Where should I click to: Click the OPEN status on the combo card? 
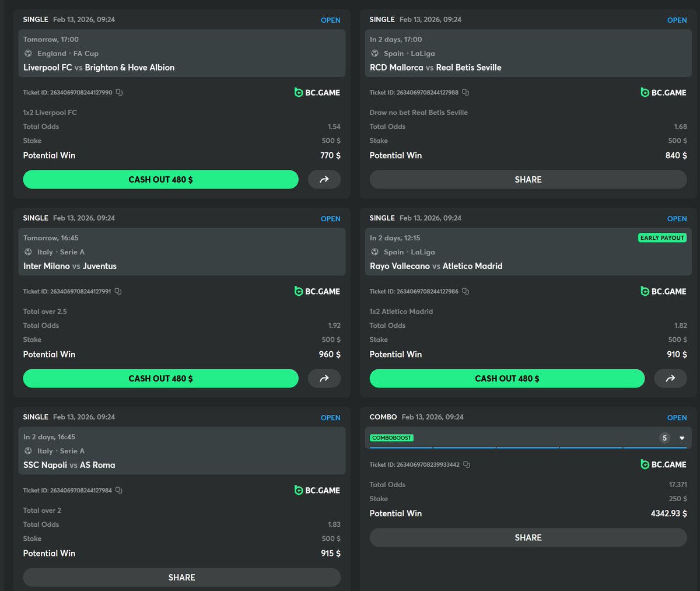pyautogui.click(x=677, y=418)
